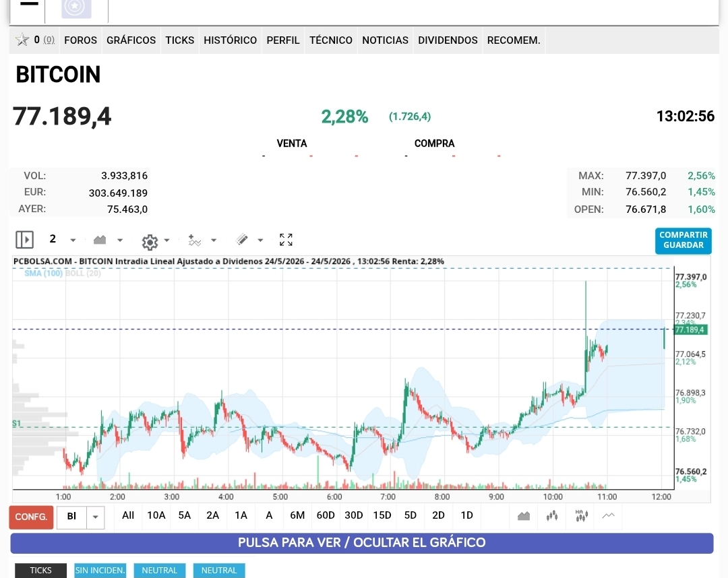Open the DIVIDENDOS tab
This screenshot has height=578, width=728.
[x=448, y=40]
